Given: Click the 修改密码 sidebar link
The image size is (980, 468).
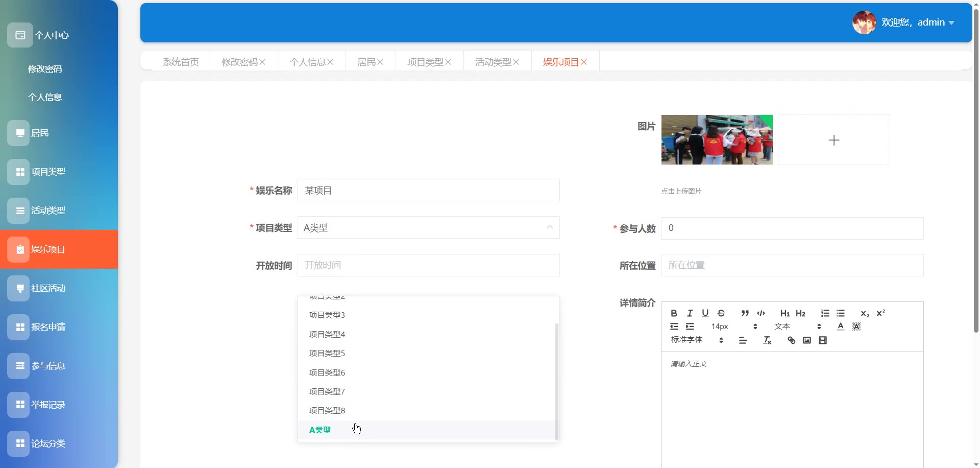Looking at the screenshot, I should 45,69.
